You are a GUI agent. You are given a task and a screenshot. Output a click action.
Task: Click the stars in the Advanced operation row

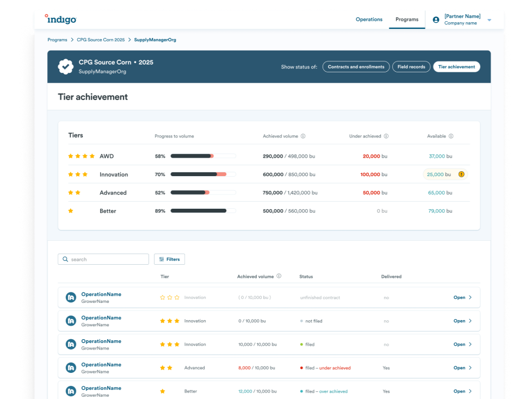pyautogui.click(x=166, y=368)
